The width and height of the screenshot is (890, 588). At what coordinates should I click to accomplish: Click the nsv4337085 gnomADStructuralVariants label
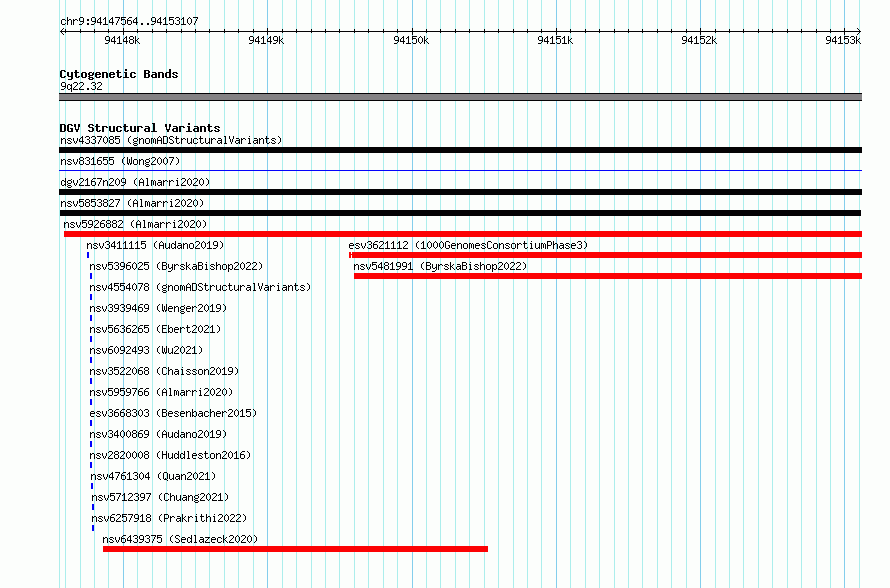(x=171, y=140)
